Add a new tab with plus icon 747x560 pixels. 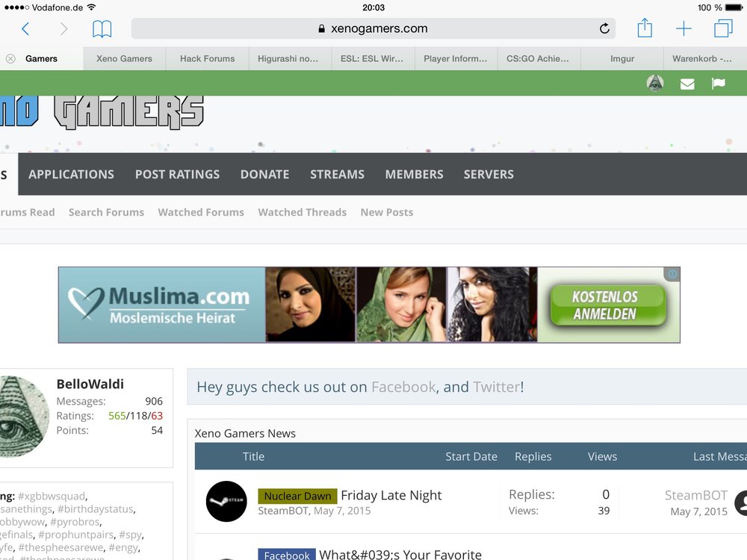684,28
